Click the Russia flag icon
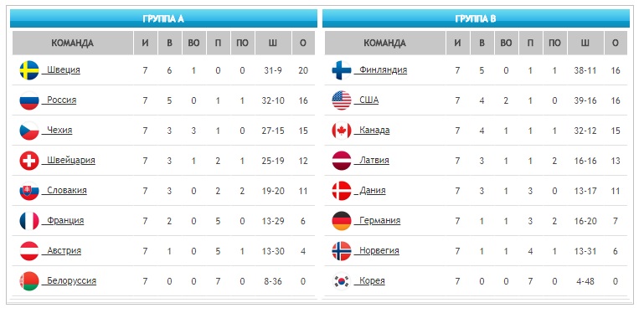The height and width of the screenshot is (313, 644). click(29, 100)
